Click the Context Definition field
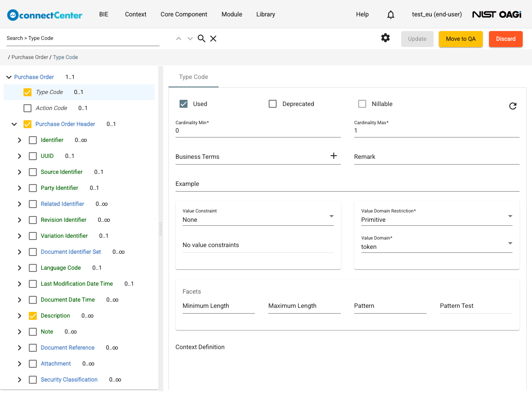This screenshot has width=532, height=405. point(348,347)
